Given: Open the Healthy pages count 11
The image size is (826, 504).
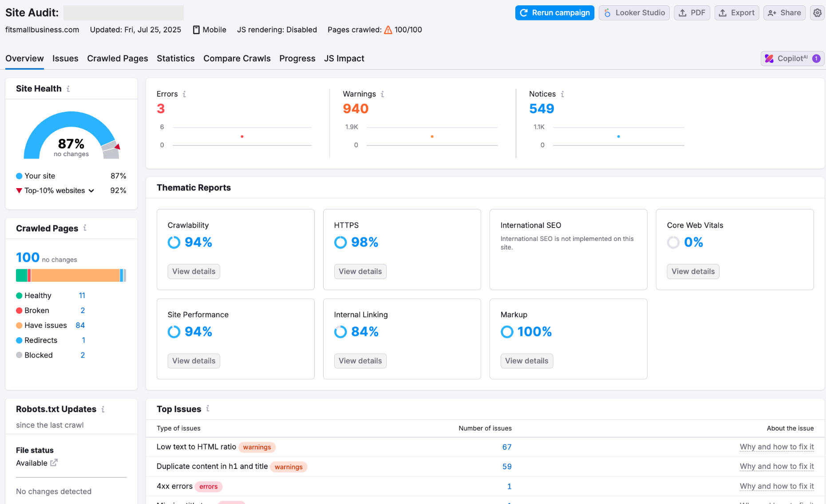Looking at the screenshot, I should (x=82, y=295).
